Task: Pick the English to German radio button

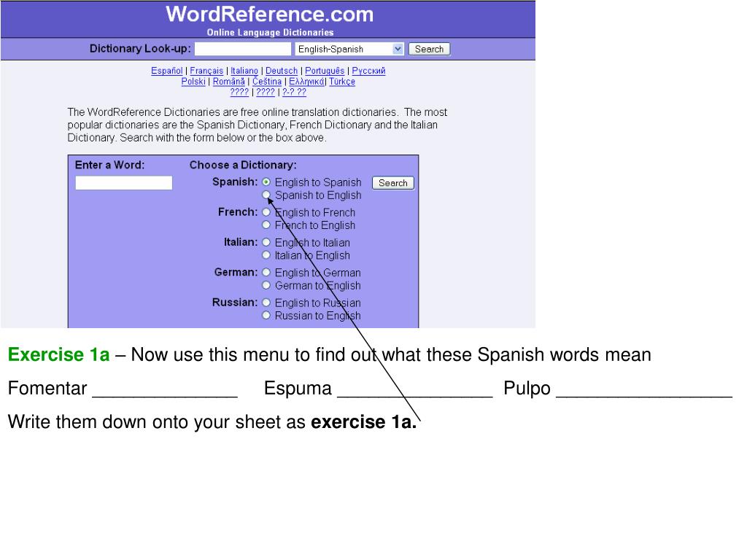Action: click(266, 272)
